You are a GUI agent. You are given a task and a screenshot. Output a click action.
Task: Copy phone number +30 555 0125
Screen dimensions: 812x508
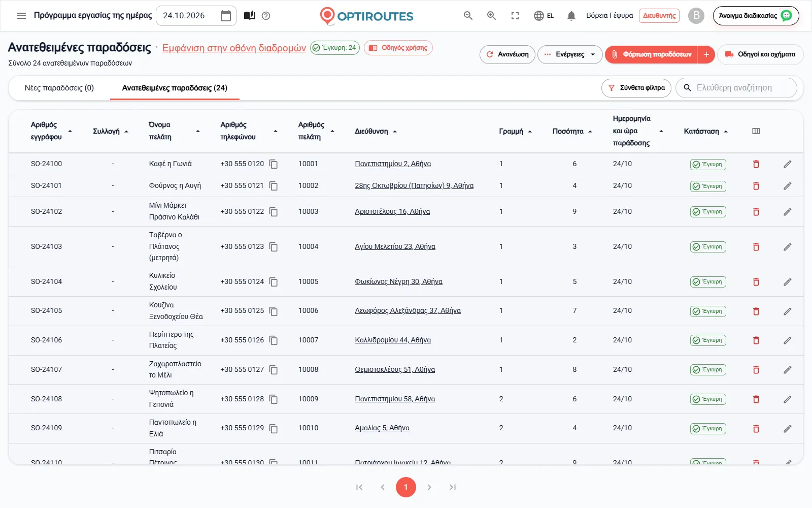tap(274, 311)
